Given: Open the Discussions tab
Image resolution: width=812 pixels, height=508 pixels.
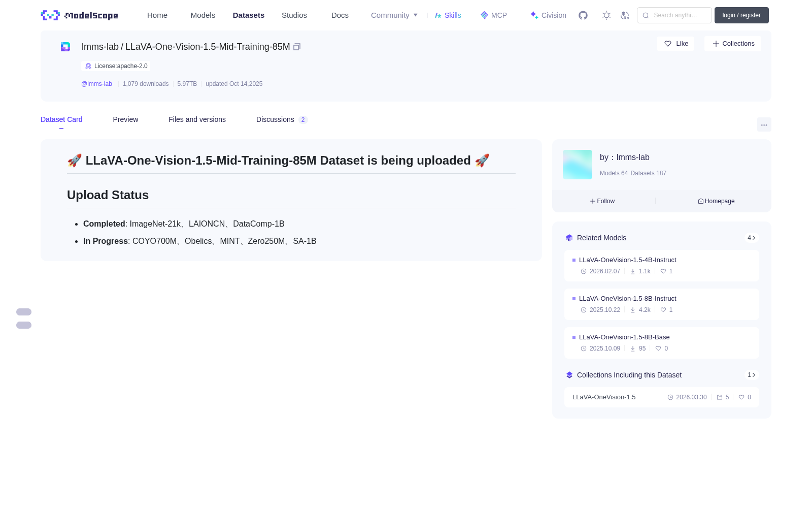Looking at the screenshot, I should 282,119.
